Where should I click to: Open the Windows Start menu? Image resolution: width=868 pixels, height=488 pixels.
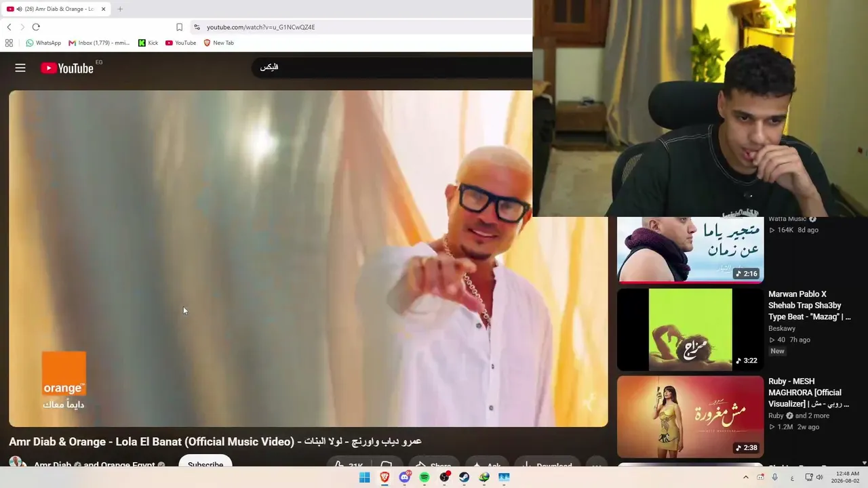364,477
